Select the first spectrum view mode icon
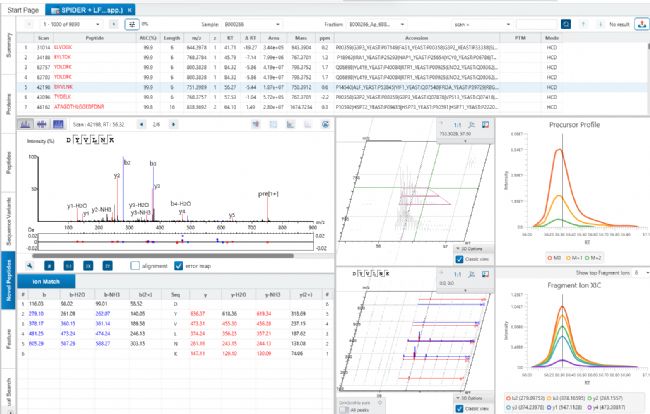This screenshot has width=650, height=414. [26, 124]
